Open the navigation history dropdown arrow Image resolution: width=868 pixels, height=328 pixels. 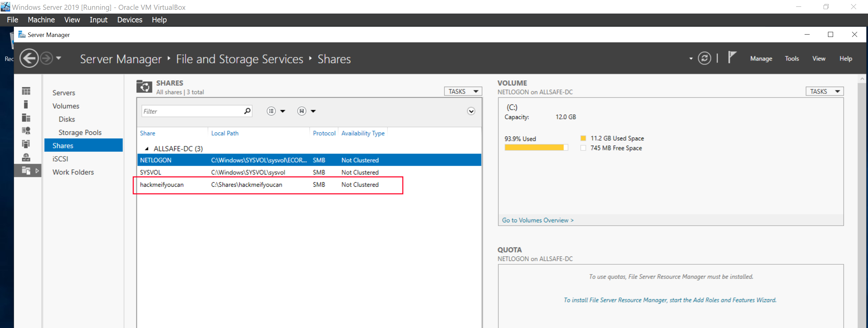pyautogui.click(x=59, y=58)
